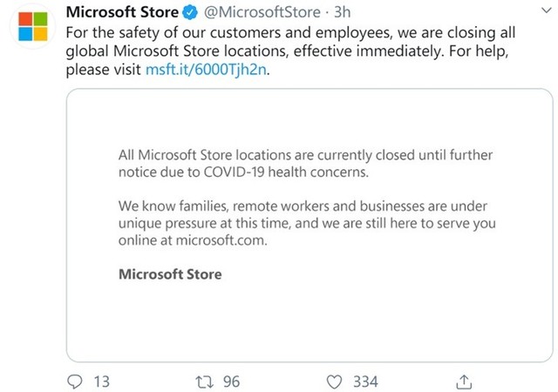This screenshot has height=392, width=558.
Task: Click the share upload icon
Action: (464, 382)
